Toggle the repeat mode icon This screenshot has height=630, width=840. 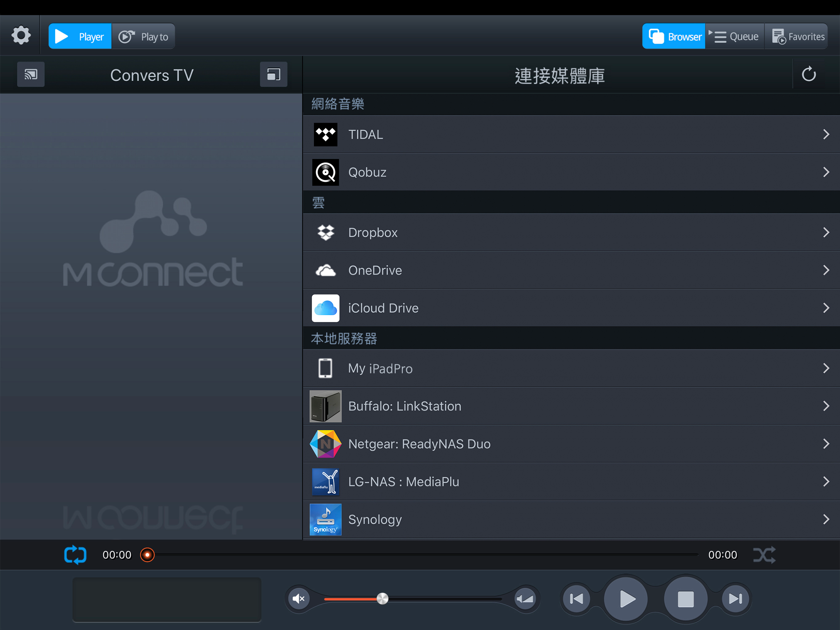tap(75, 555)
